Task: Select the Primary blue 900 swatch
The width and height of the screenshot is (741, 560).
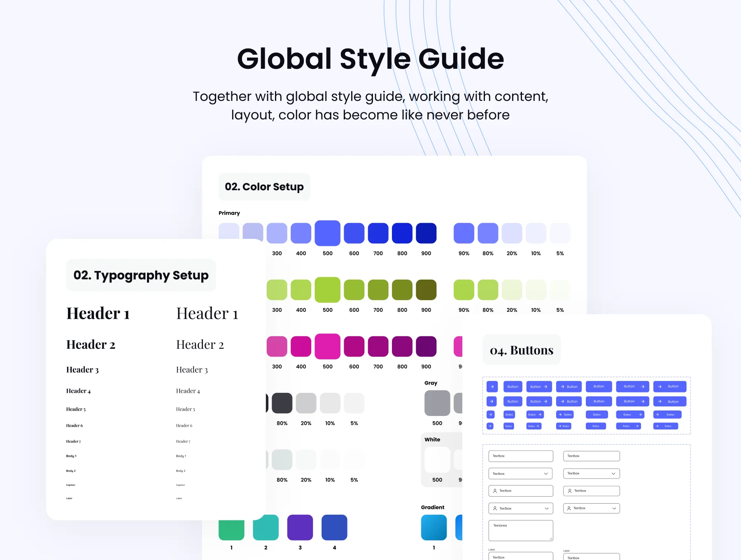Action: (x=426, y=233)
